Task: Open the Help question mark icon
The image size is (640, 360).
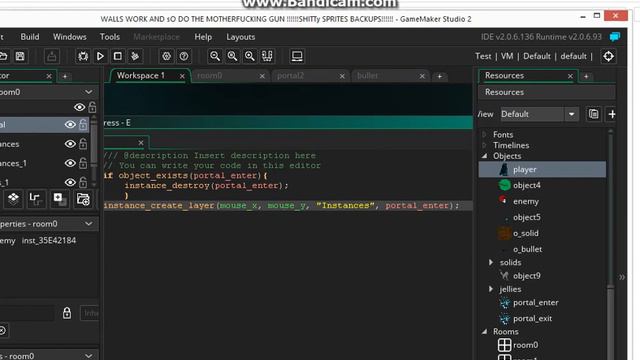Action: (184, 56)
